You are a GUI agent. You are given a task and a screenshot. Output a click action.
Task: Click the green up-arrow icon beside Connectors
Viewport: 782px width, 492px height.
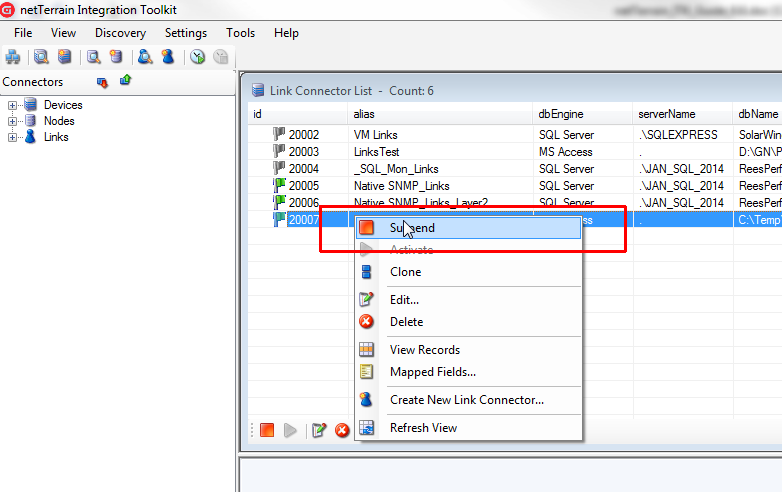125,81
